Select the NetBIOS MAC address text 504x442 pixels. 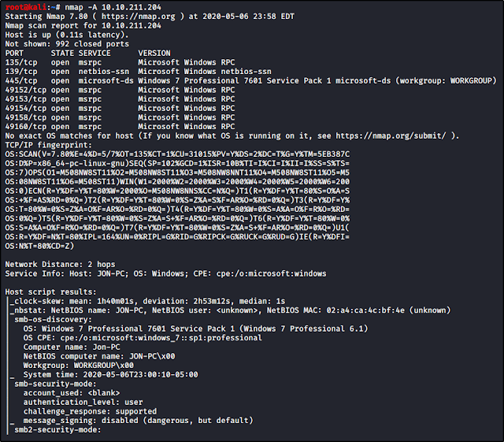pyautogui.click(x=365, y=310)
